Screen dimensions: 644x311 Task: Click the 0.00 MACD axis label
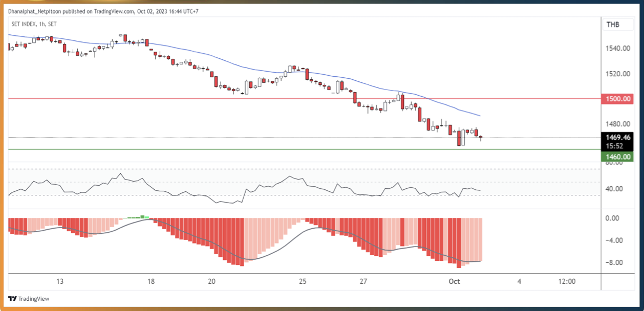click(613, 218)
